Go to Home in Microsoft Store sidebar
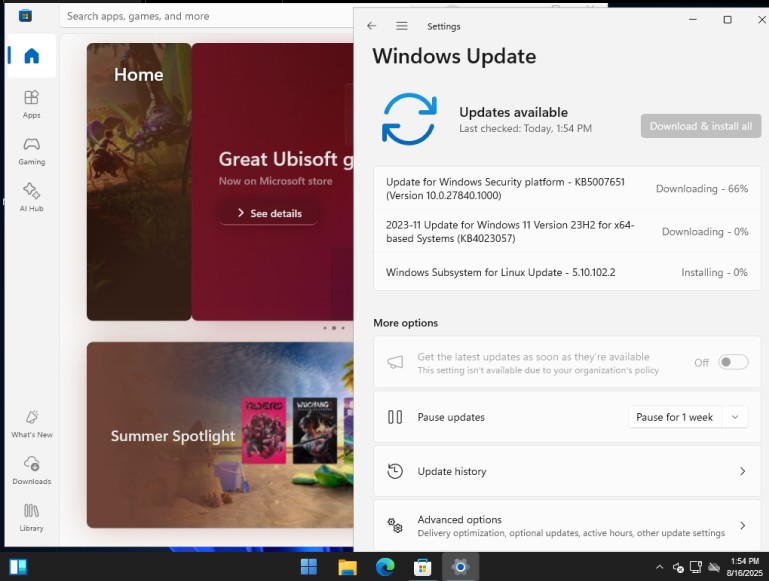 [x=31, y=56]
